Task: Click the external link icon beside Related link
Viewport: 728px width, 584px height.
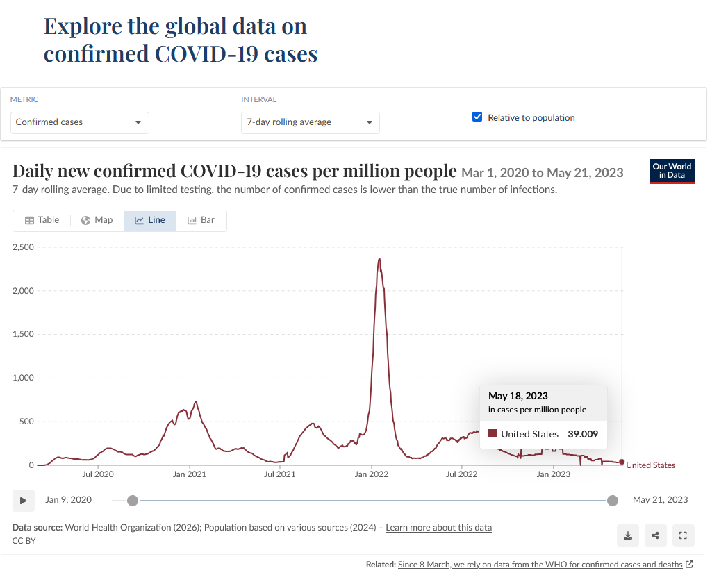Action: pyautogui.click(x=690, y=564)
